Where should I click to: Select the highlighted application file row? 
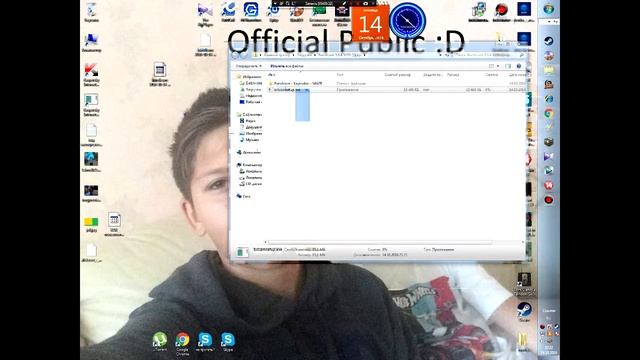(x=396, y=89)
